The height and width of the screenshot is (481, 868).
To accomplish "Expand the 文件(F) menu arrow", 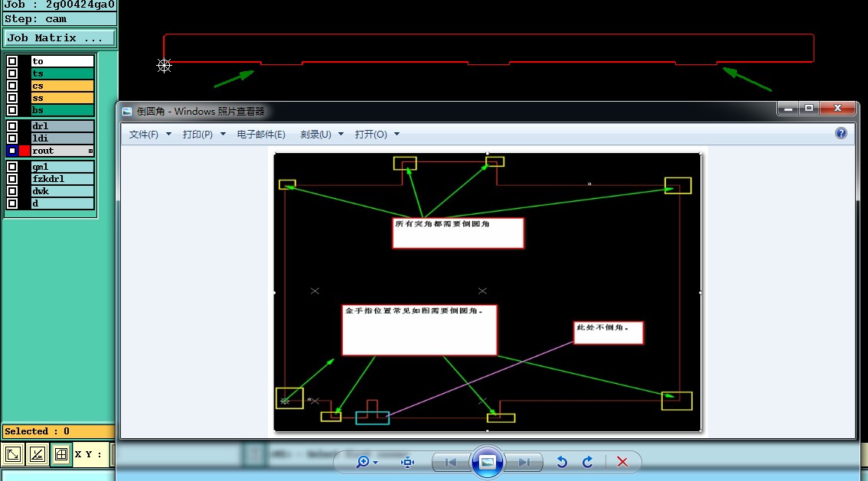I will pos(168,135).
